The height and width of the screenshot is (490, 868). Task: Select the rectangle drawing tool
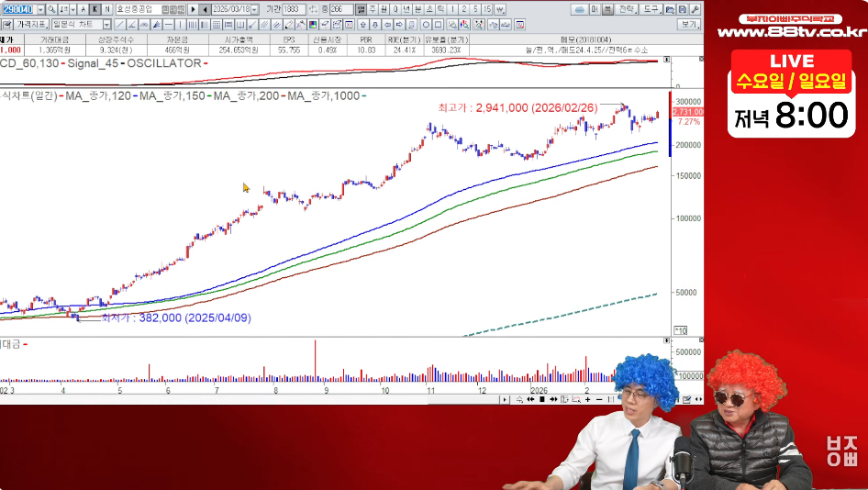[x=438, y=25]
